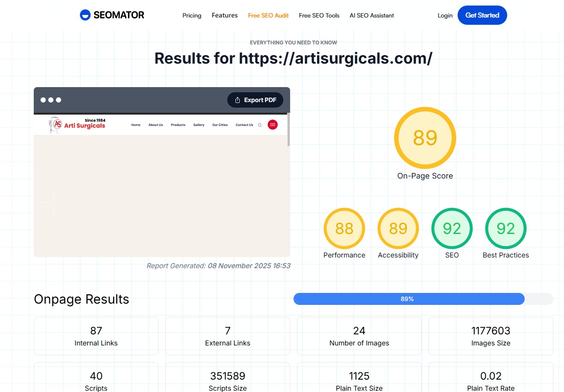Click the 0.02 Plain Text Rate card

point(491,377)
